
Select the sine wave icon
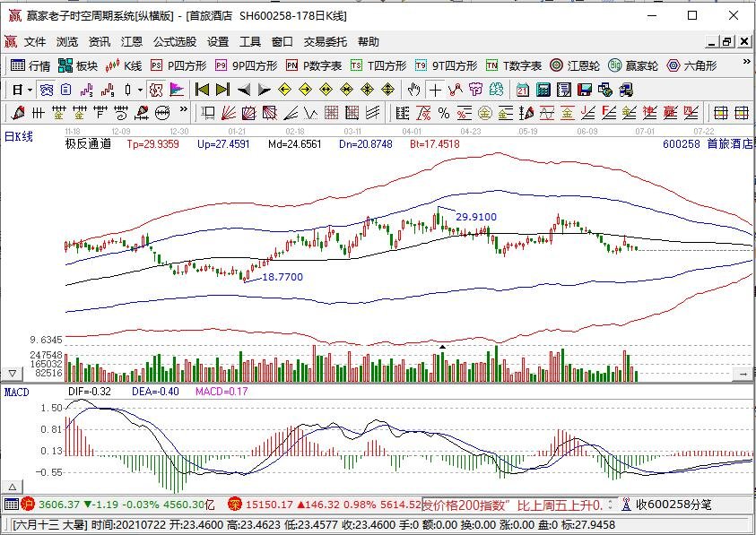coord(547,113)
